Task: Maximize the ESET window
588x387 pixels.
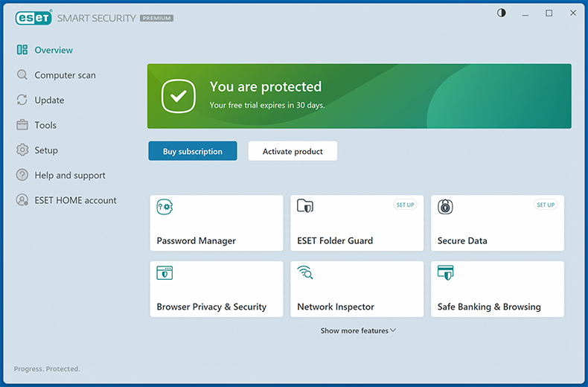Action: coord(549,13)
